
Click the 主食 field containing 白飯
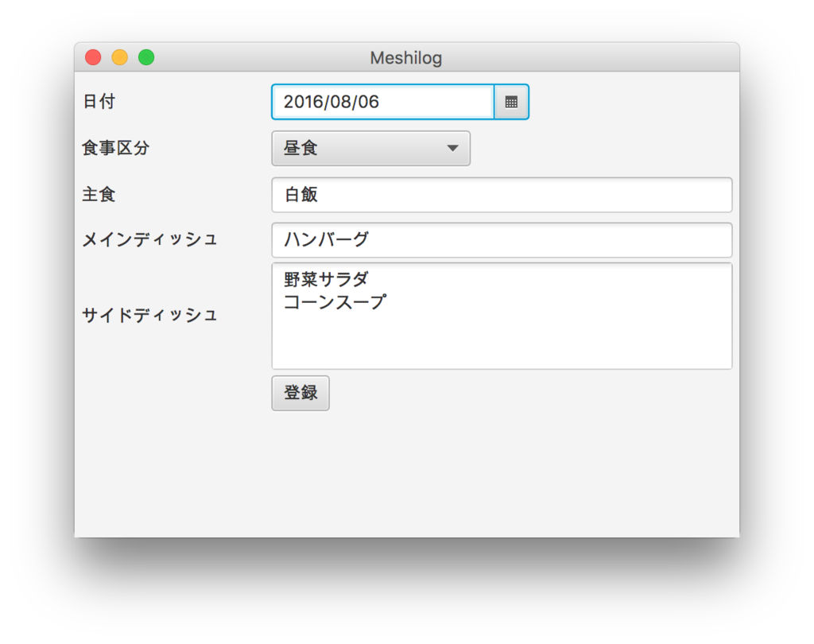(x=502, y=195)
